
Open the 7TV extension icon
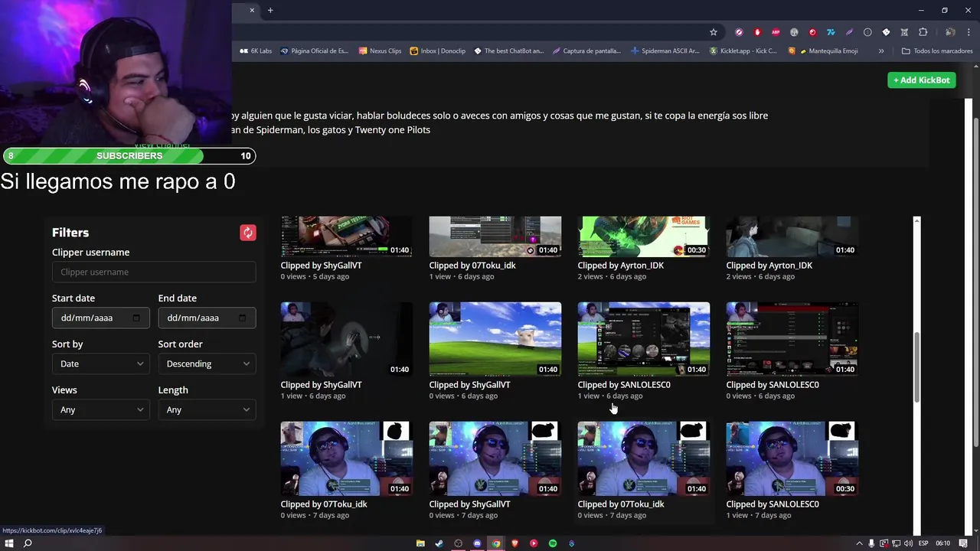pyautogui.click(x=831, y=32)
